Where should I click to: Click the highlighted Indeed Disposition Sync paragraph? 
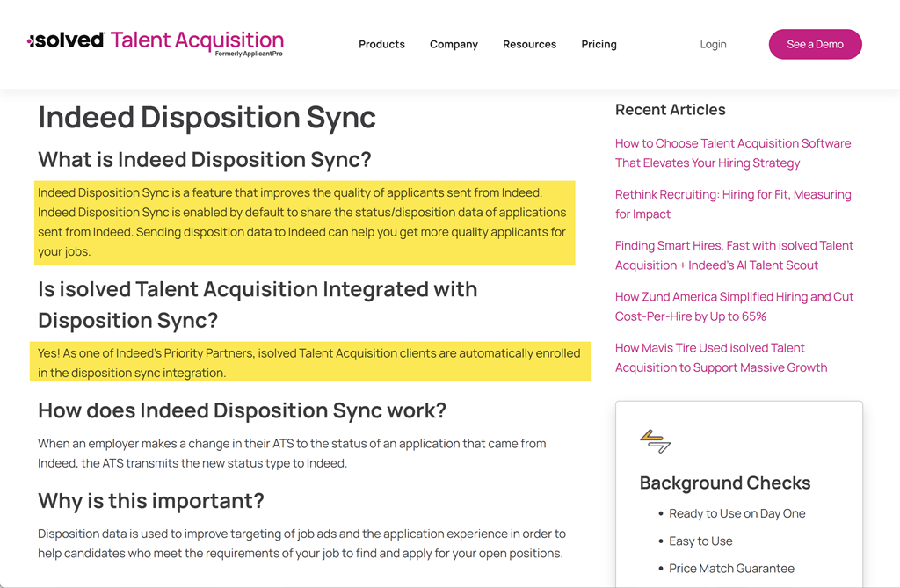(301, 222)
